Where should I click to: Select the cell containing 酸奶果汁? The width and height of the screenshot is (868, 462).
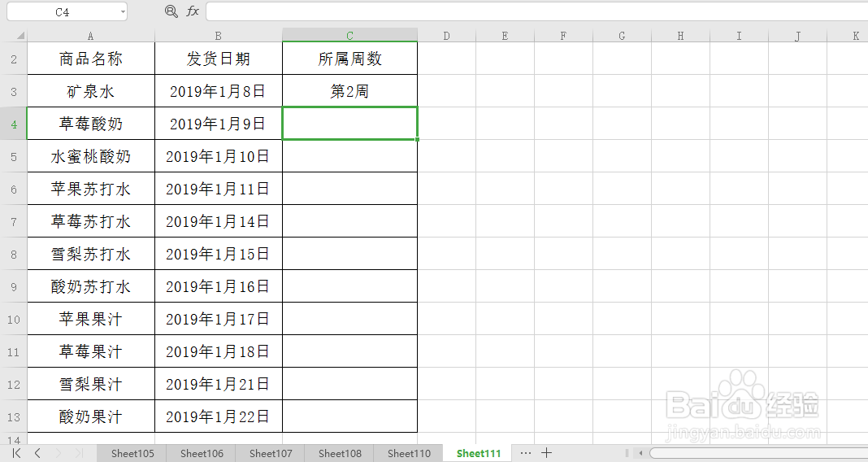pyautogui.click(x=91, y=416)
